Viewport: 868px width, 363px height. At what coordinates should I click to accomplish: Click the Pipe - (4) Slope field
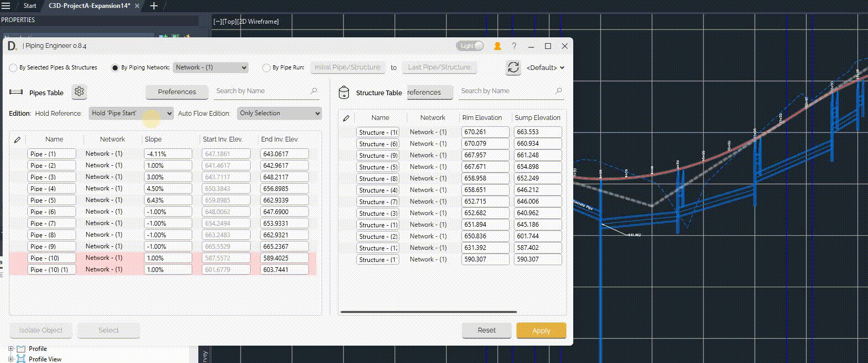168,188
